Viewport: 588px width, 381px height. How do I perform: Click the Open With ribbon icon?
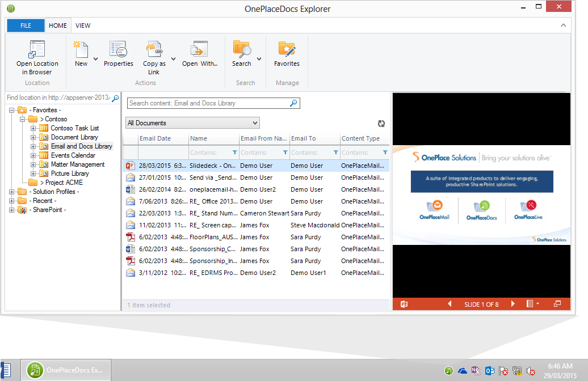pyautogui.click(x=199, y=50)
